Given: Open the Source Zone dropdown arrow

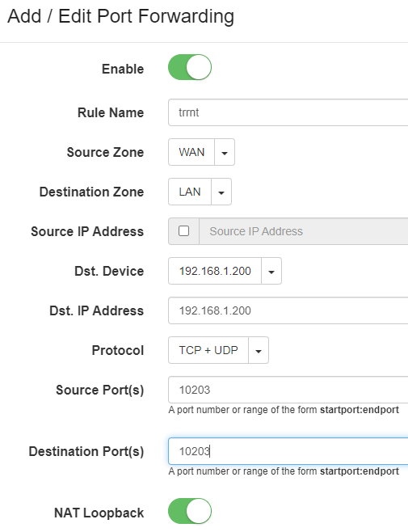Looking at the screenshot, I should pos(225,152).
